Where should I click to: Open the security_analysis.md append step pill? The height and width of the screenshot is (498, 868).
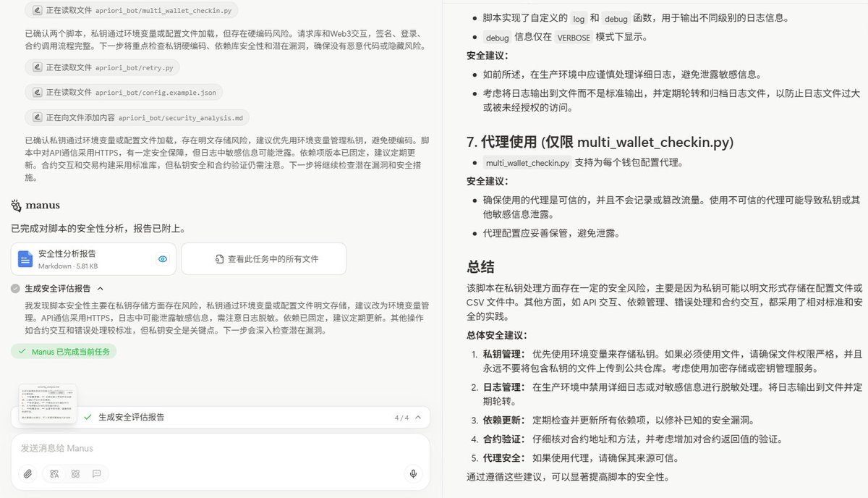137,117
